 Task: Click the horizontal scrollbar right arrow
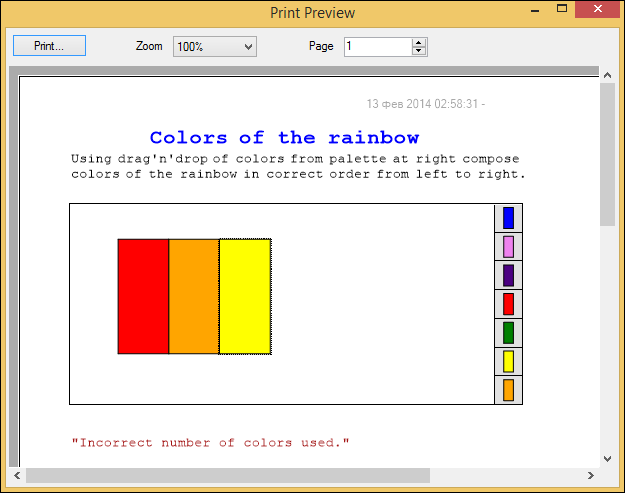[x=591, y=475]
